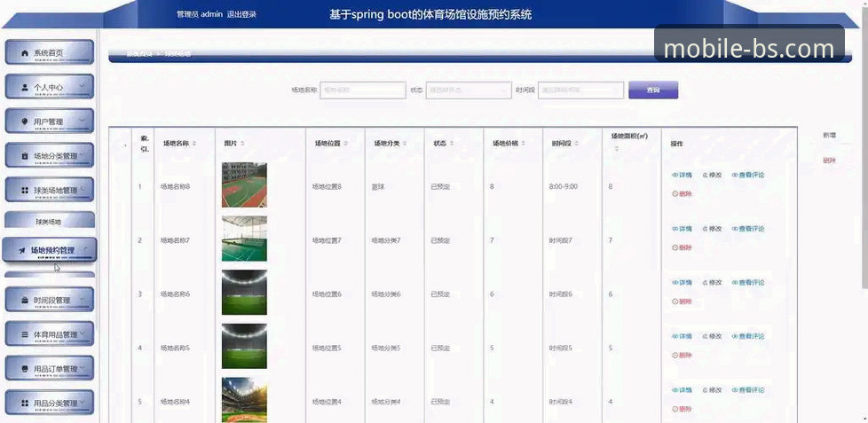Sort by 时间段 column header arrows
Viewport: 868px width, 423px height.
(x=577, y=143)
